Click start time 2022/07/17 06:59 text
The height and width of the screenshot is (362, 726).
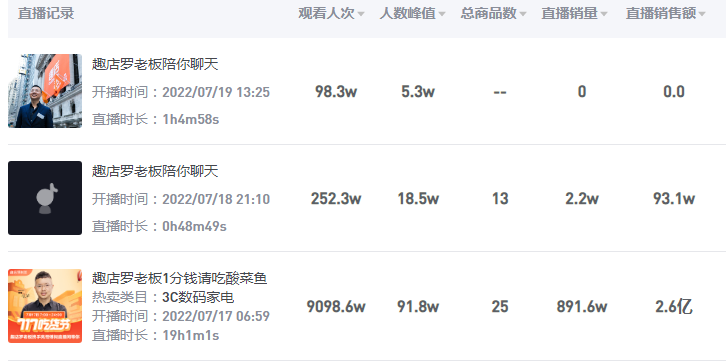click(216, 317)
